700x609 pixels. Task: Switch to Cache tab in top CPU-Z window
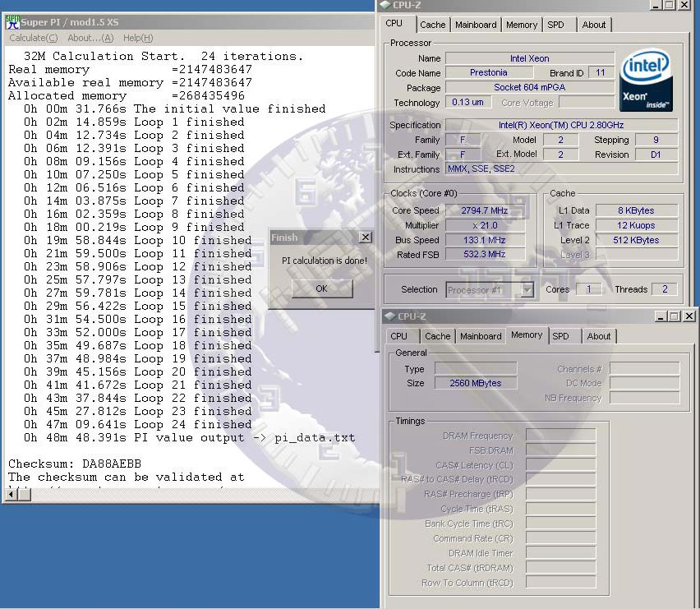point(433,25)
